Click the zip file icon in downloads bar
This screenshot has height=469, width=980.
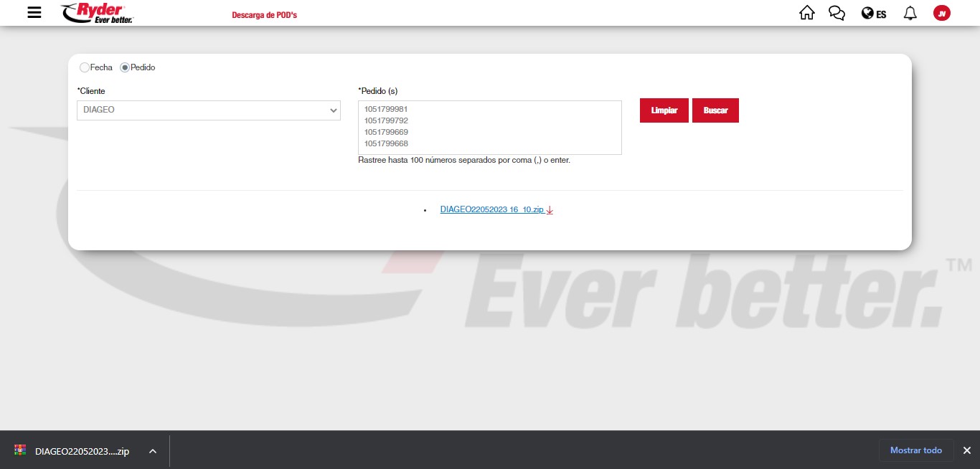20,450
